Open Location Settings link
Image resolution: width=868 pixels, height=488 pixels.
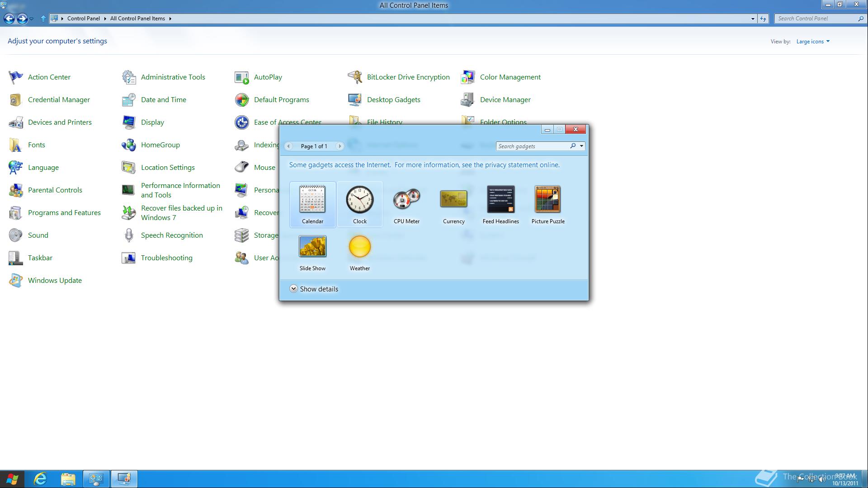click(x=168, y=168)
